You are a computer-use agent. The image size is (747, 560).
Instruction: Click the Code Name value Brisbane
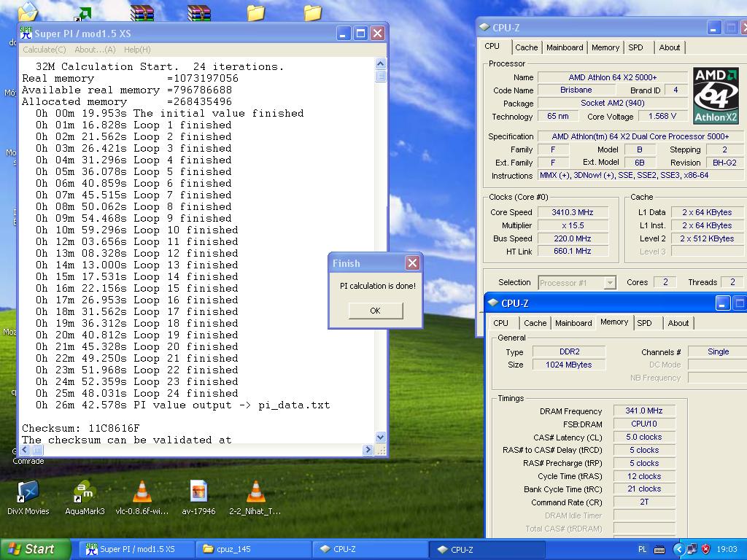point(576,90)
